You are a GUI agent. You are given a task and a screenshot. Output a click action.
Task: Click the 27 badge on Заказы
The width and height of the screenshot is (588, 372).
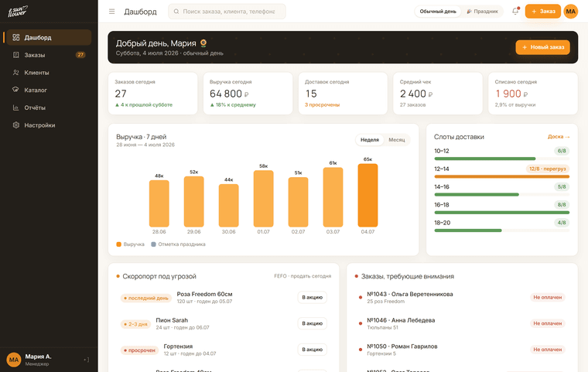pyautogui.click(x=80, y=55)
